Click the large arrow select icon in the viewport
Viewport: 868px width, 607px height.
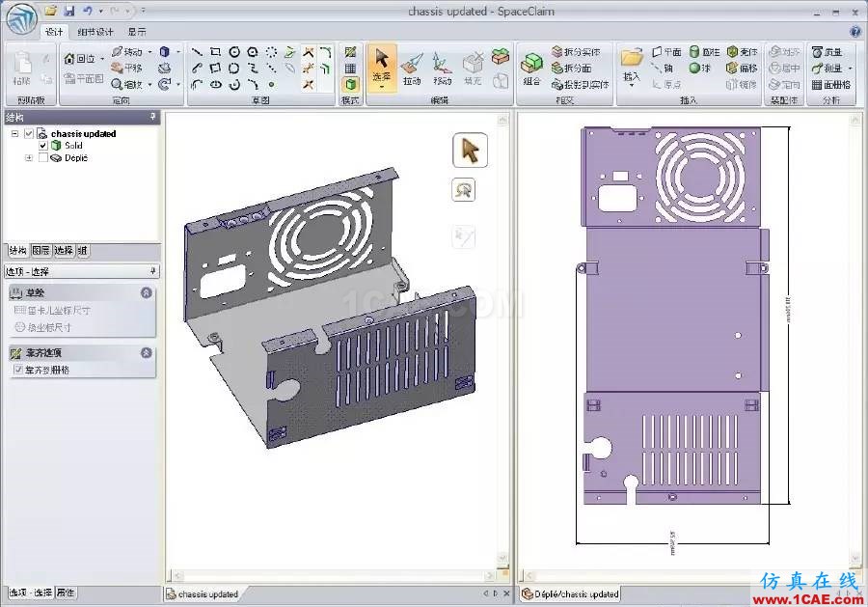(x=470, y=151)
